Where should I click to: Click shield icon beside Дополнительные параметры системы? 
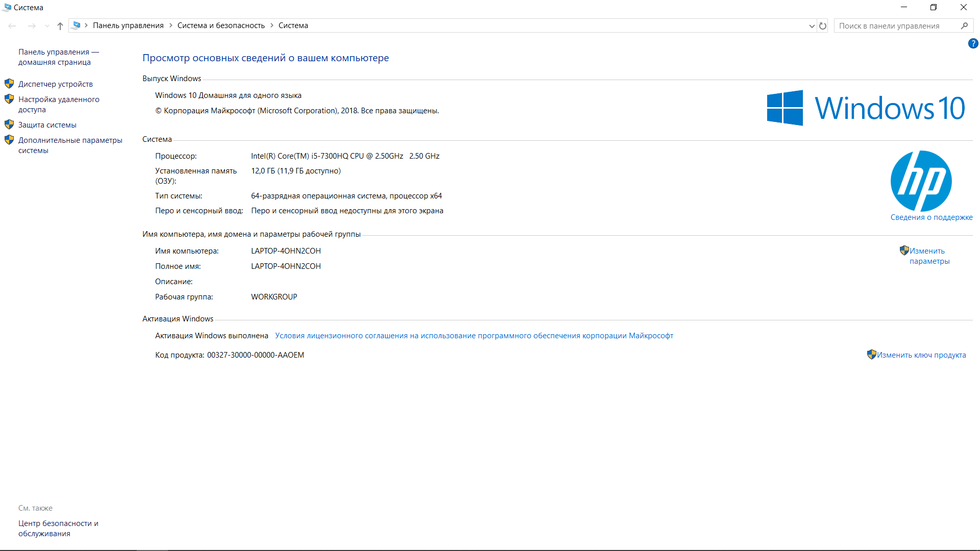9,140
